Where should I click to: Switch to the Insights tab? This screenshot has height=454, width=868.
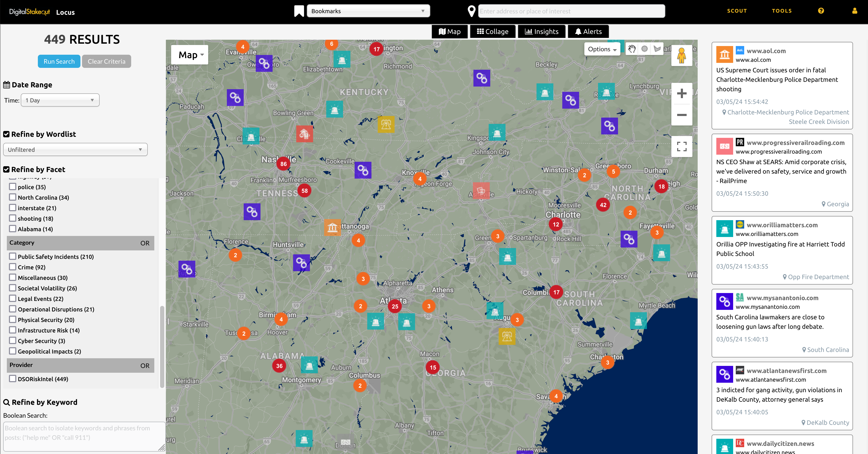click(x=542, y=31)
